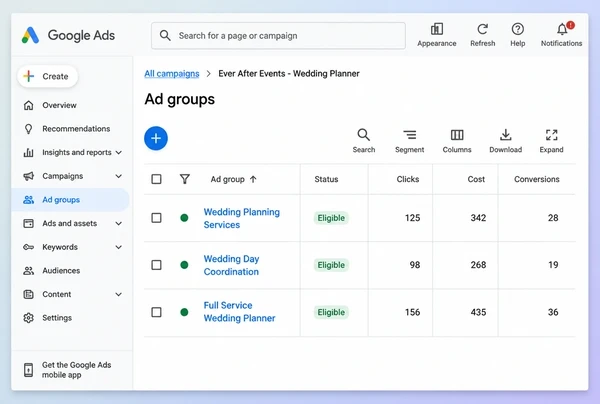Open the Segment tool
This screenshot has width=600, height=404.
pyautogui.click(x=409, y=141)
